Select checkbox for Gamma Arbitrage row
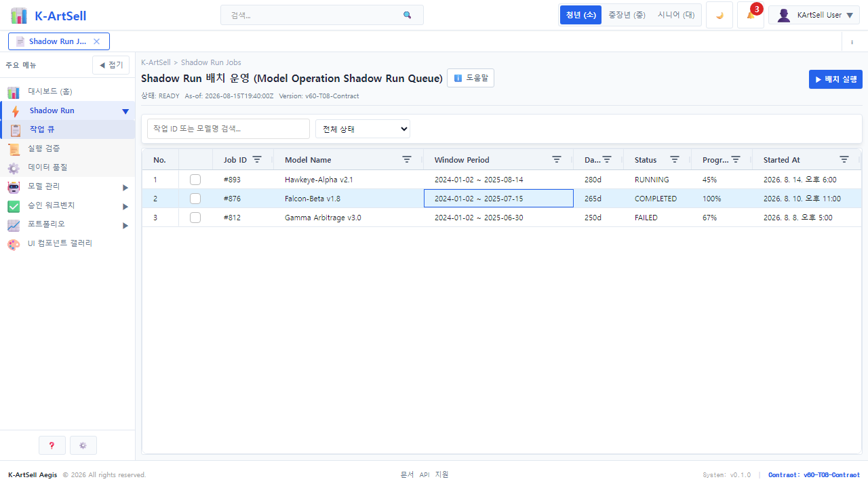 [x=195, y=218]
